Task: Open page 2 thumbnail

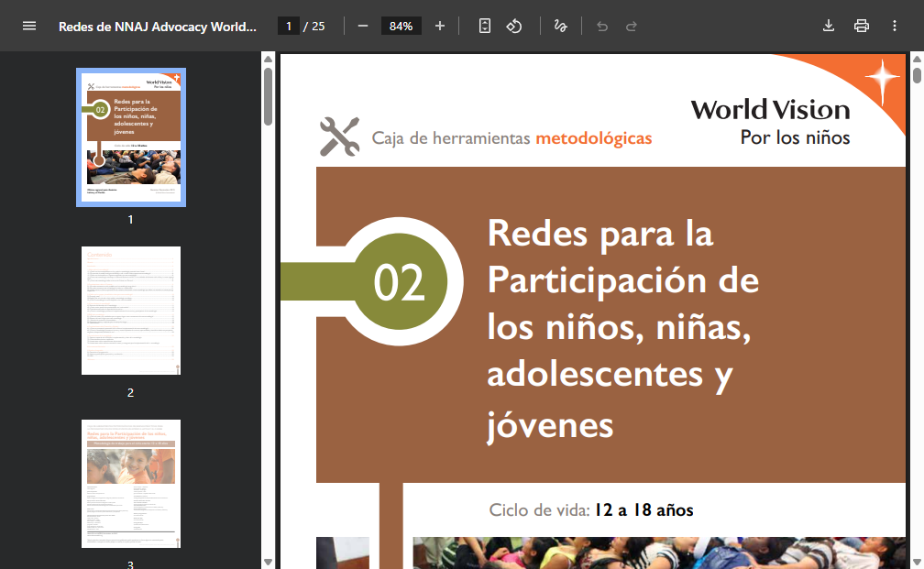Action: (x=131, y=311)
